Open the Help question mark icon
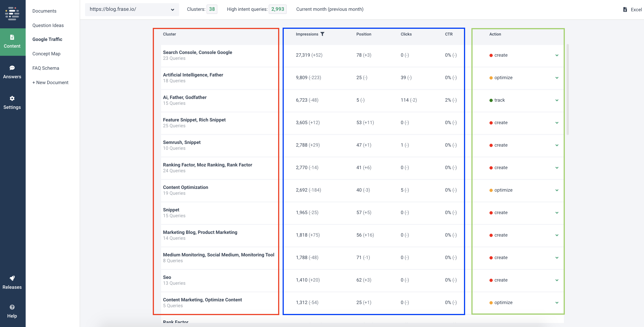This screenshot has width=644, height=327. pos(12,307)
